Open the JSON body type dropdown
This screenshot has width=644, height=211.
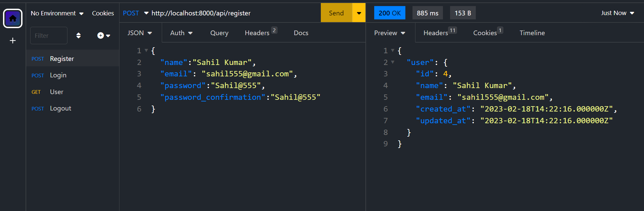point(140,33)
